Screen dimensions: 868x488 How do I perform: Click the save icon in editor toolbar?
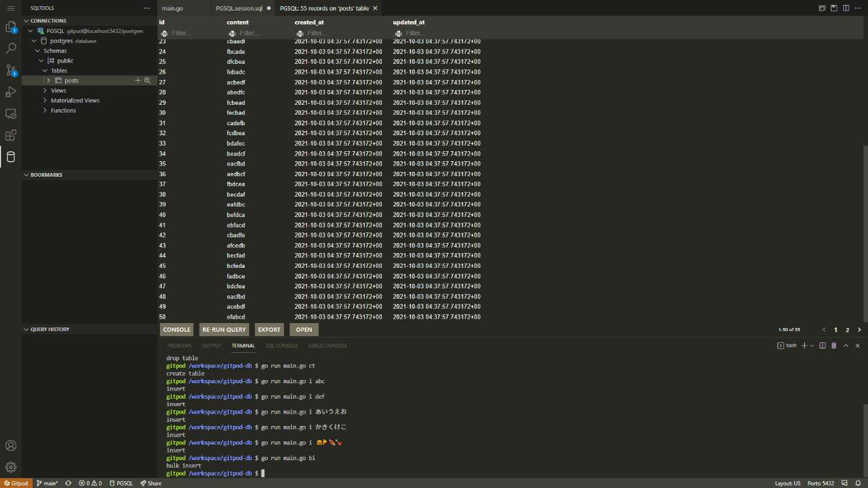834,8
